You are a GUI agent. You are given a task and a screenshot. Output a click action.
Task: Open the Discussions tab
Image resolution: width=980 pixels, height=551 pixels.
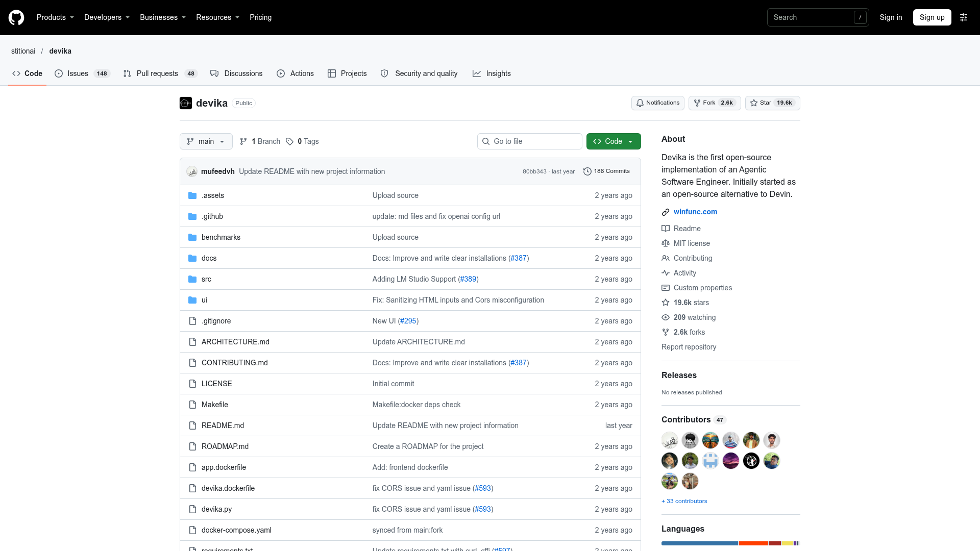click(236, 73)
